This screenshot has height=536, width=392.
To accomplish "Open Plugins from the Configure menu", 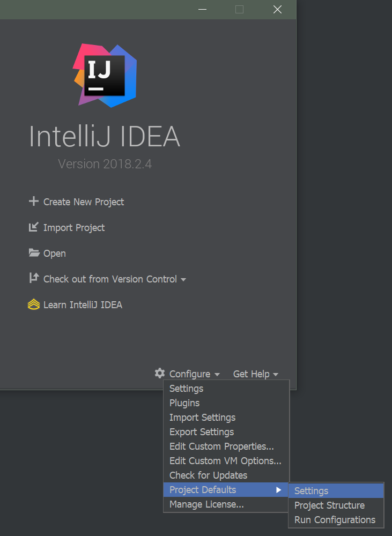I will point(226,403).
